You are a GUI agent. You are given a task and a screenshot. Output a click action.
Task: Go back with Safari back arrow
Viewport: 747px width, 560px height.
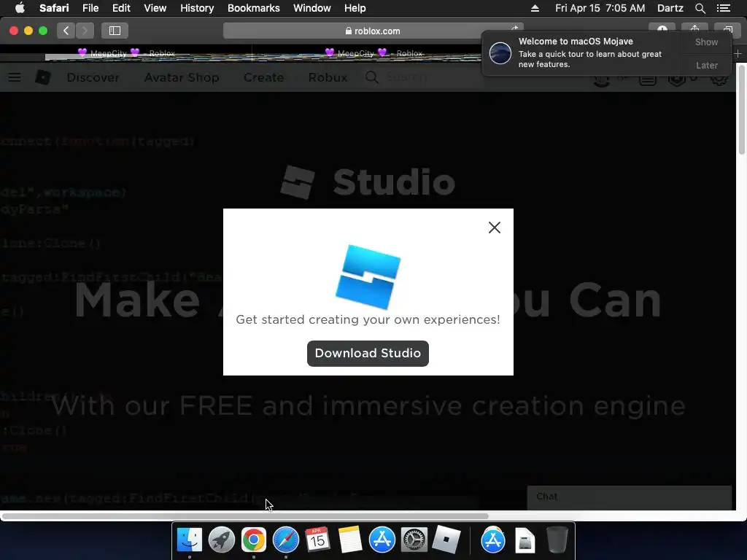[x=66, y=31]
